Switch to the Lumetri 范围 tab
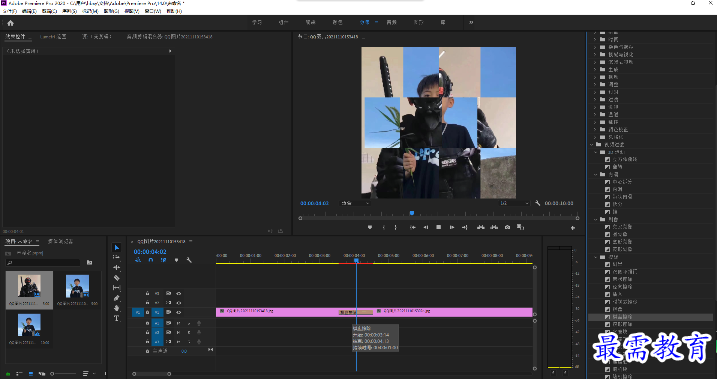Image resolution: width=717 pixels, height=379 pixels. tap(53, 37)
